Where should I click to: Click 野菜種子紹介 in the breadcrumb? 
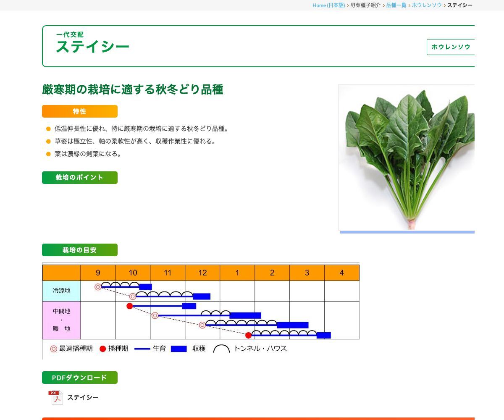point(365,5)
